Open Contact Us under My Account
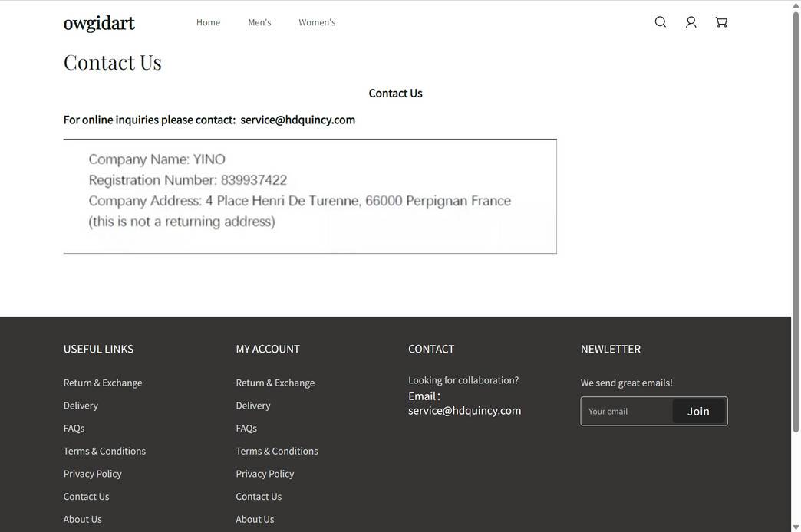Screen dimensions: 801x532 coord(259,497)
